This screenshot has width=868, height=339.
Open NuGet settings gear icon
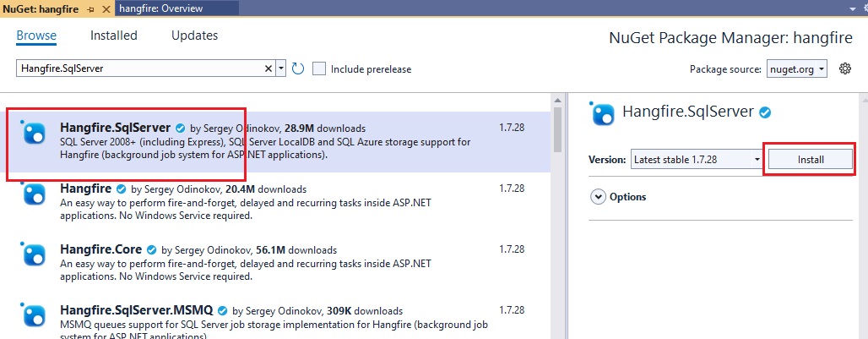click(844, 68)
